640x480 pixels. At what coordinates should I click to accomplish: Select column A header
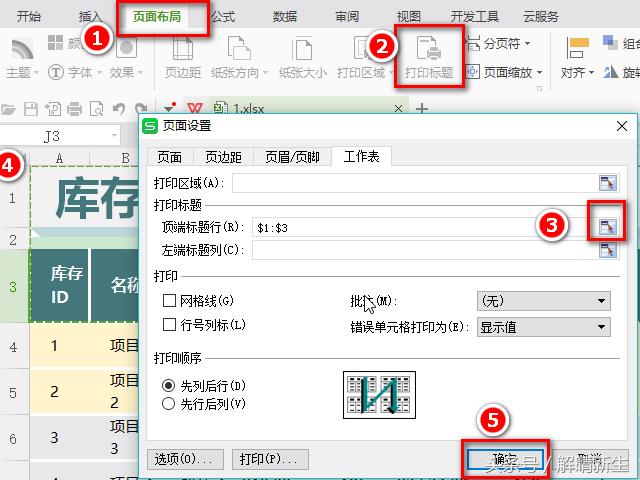[x=60, y=158]
